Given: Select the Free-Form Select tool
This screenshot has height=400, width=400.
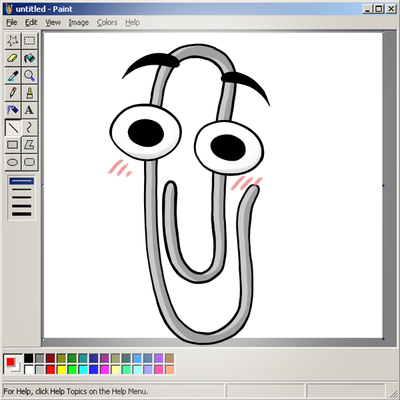Looking at the screenshot, I should 13,41.
